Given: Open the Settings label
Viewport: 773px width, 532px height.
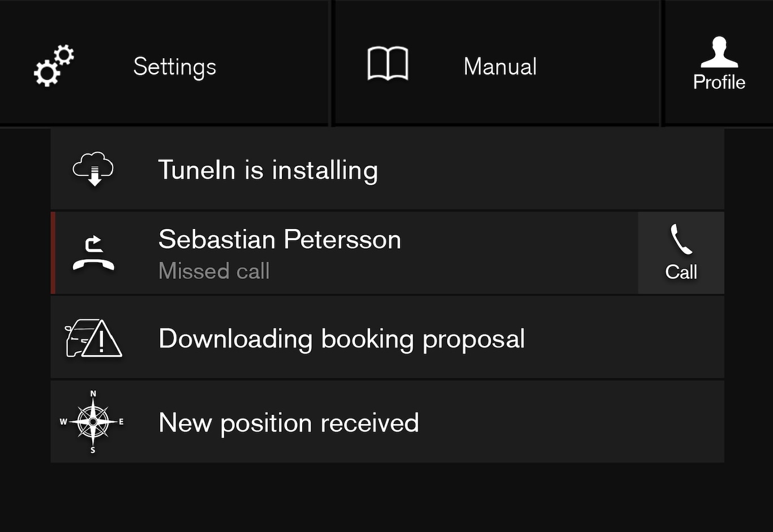Looking at the screenshot, I should (x=174, y=67).
